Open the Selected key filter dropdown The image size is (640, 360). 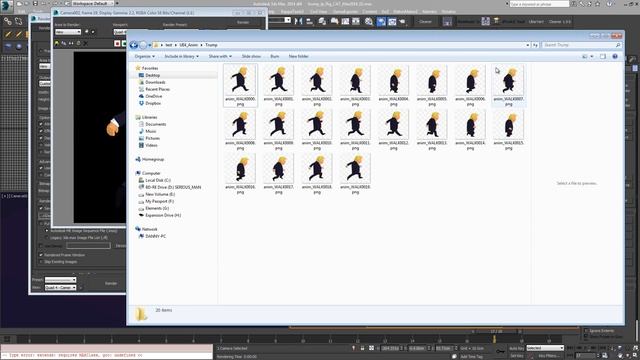pos(545,348)
